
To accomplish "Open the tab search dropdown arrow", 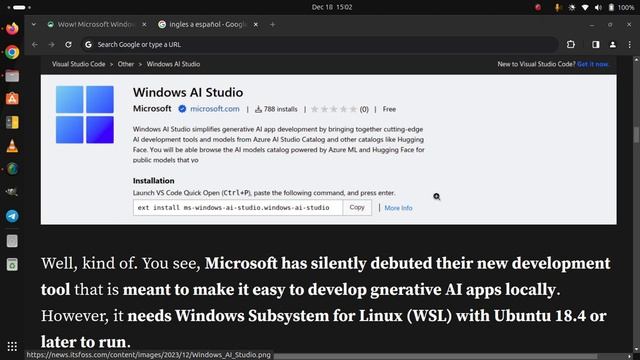I will [34, 24].
